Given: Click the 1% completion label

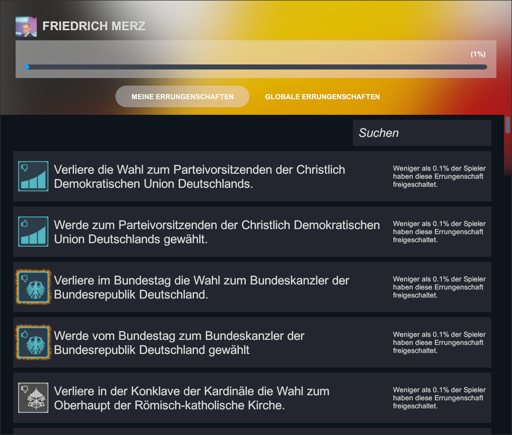Looking at the screenshot, I should point(478,54).
